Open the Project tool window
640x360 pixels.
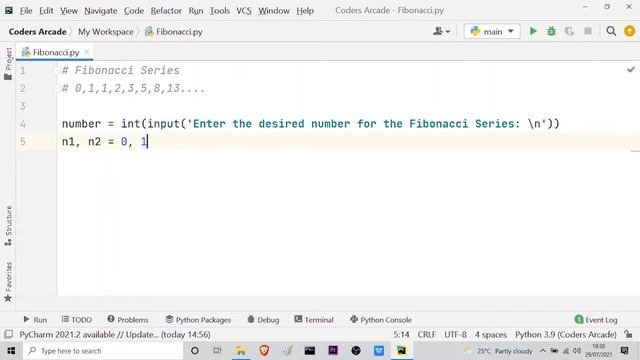pyautogui.click(x=8, y=64)
